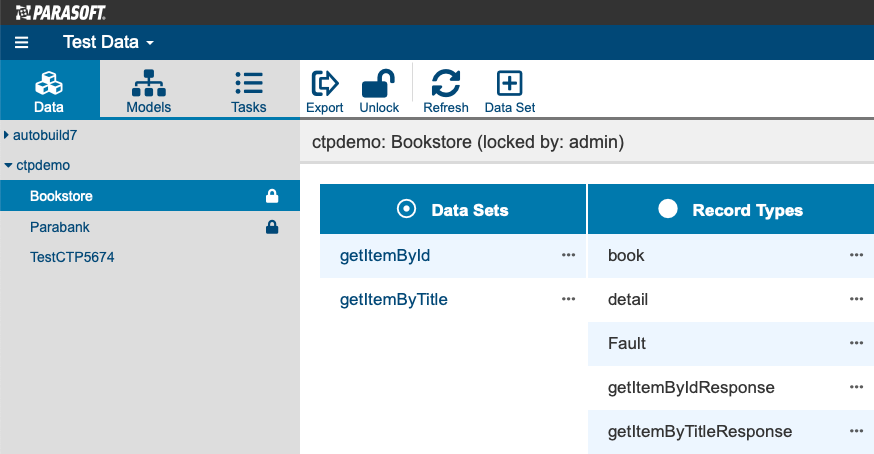
Task: Switch to the Tasks tab
Action: 249,89
